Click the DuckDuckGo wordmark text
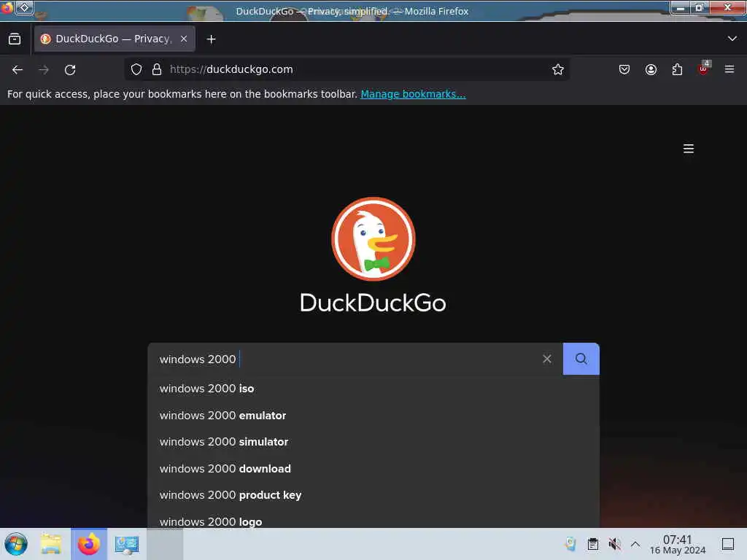 pyautogui.click(x=373, y=303)
